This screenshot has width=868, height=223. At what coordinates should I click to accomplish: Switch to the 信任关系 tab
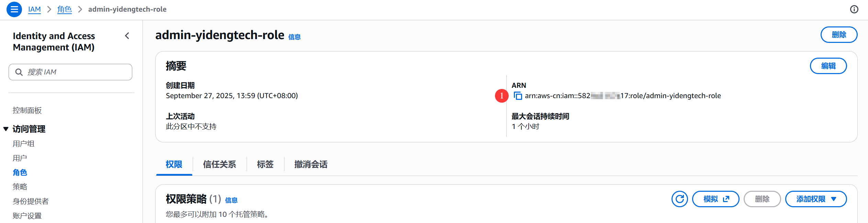pos(219,164)
